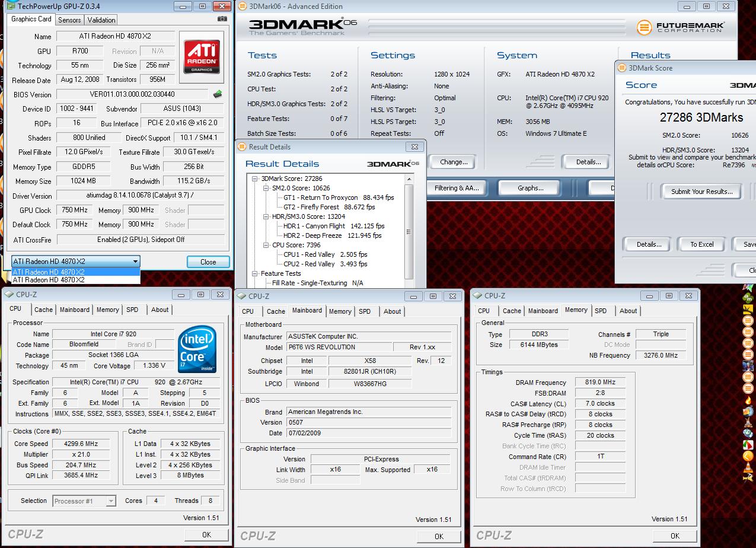
Task: Click Details... under the 3DMark06 System section
Action: pyautogui.click(x=589, y=162)
